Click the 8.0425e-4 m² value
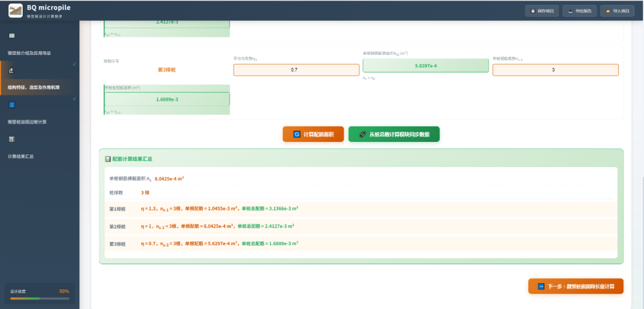 point(169,179)
